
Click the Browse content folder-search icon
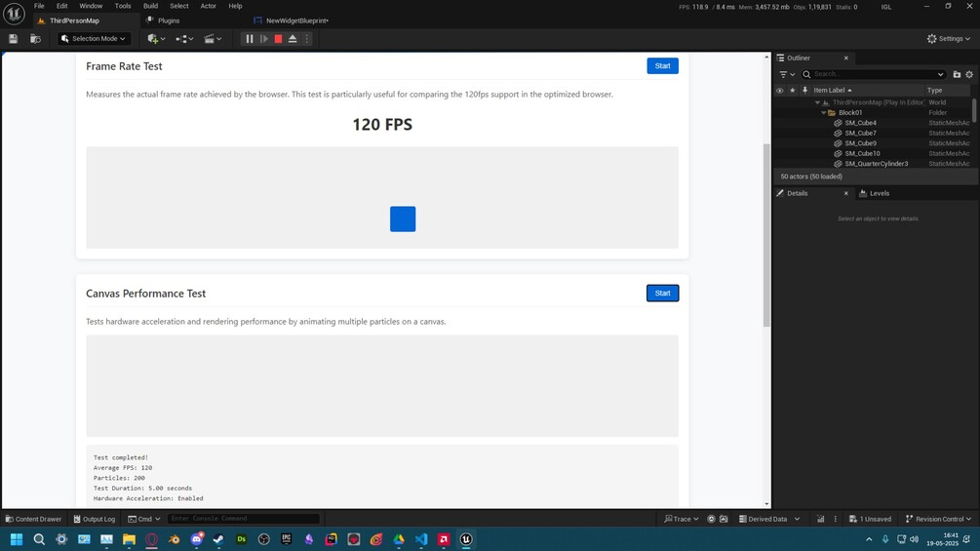pyautogui.click(x=36, y=39)
